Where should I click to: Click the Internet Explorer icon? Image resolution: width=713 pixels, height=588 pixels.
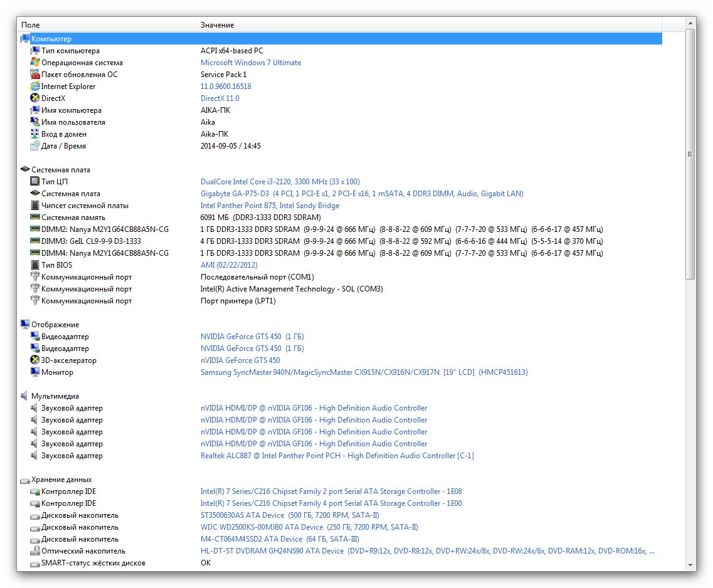[x=35, y=87]
